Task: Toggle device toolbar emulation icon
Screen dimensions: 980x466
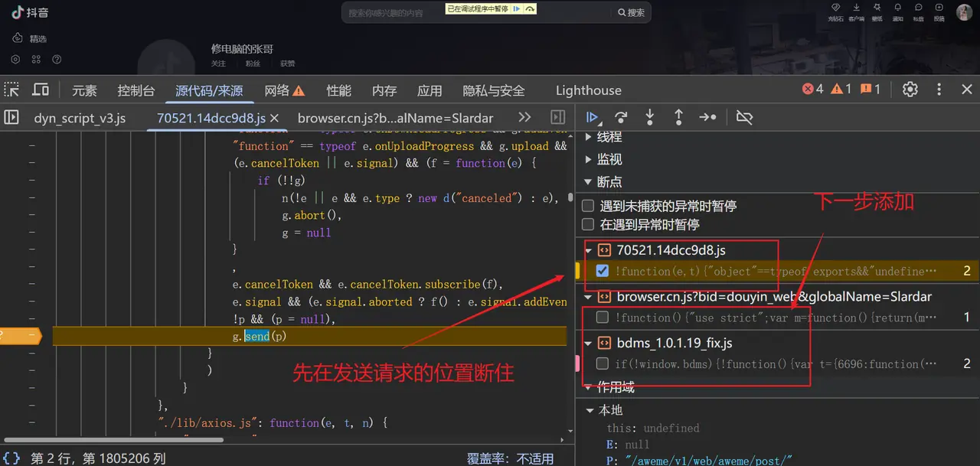Action: tap(41, 90)
